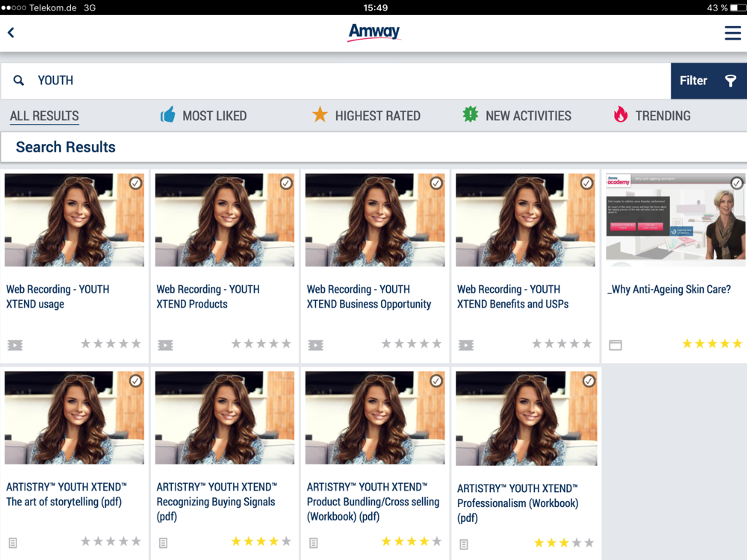Open YOUTH XTEND Business Opportunity title
The width and height of the screenshot is (747, 560).
[x=369, y=296]
